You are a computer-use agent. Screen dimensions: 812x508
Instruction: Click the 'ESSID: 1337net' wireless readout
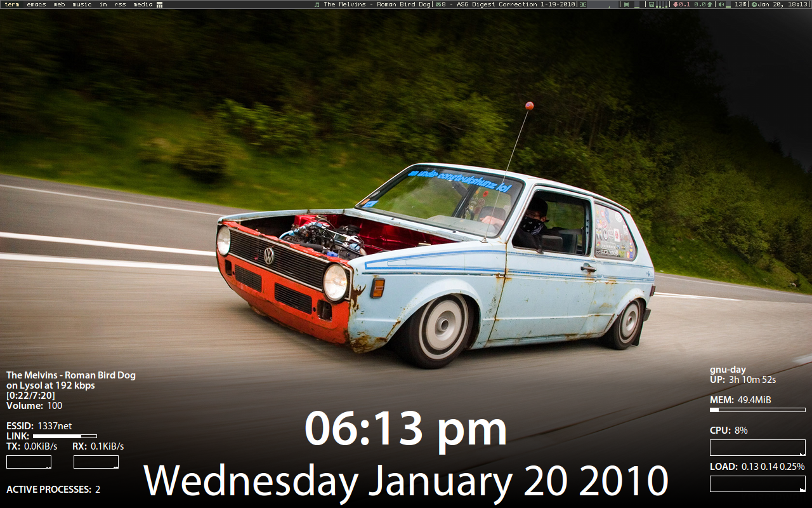tap(39, 426)
